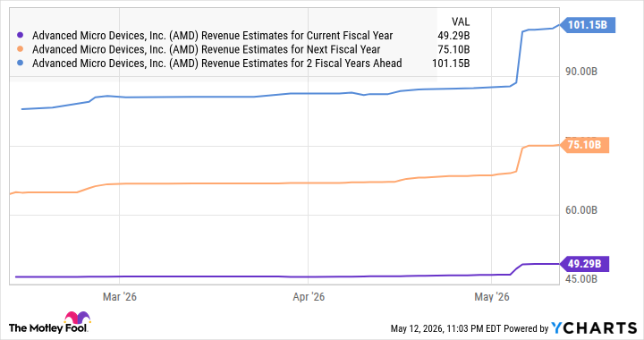Image resolution: width=644 pixels, height=340 pixels.
Task: Click the 60.00B y-axis label
Action: 581,210
